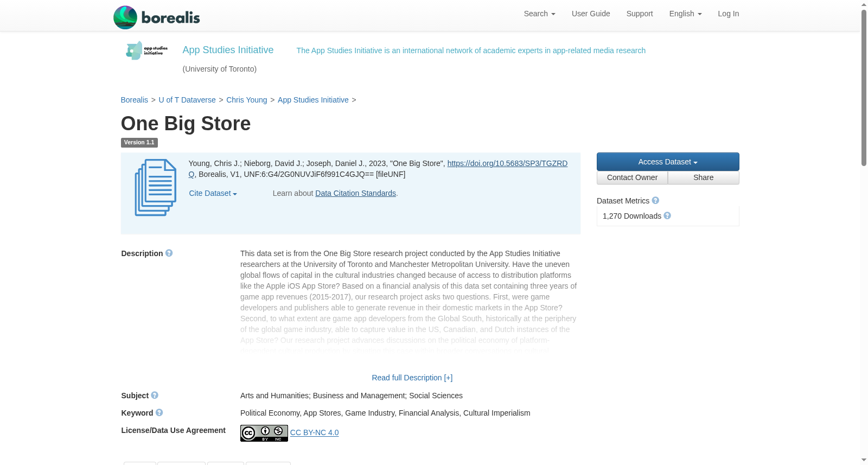This screenshot has height=465, width=868.
Task: Show help tooltip next to Keyword
Action: [x=159, y=413]
